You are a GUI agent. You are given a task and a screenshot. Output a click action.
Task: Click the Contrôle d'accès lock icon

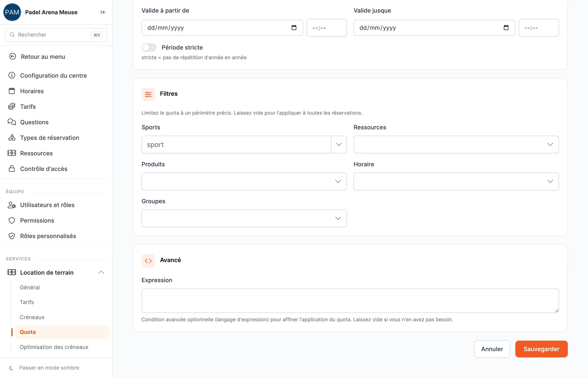pos(12,169)
